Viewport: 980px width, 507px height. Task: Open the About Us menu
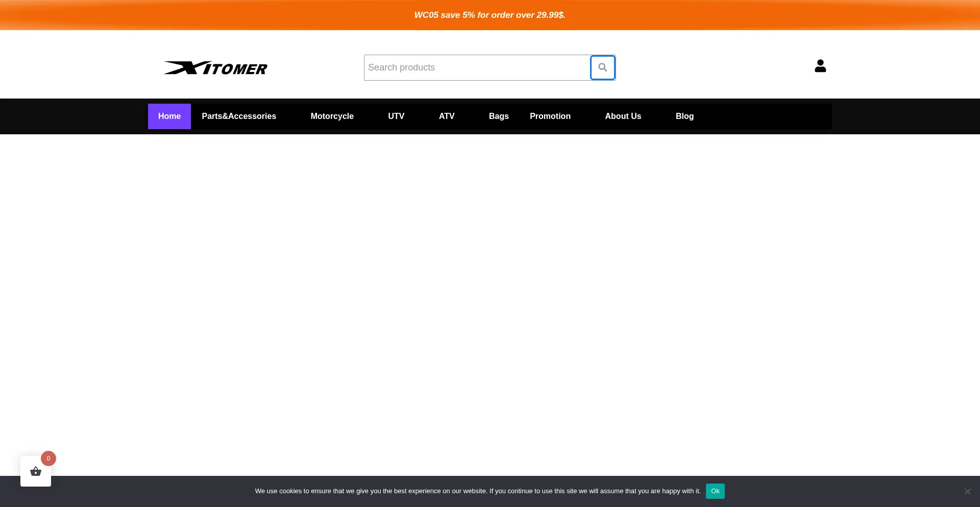click(623, 116)
